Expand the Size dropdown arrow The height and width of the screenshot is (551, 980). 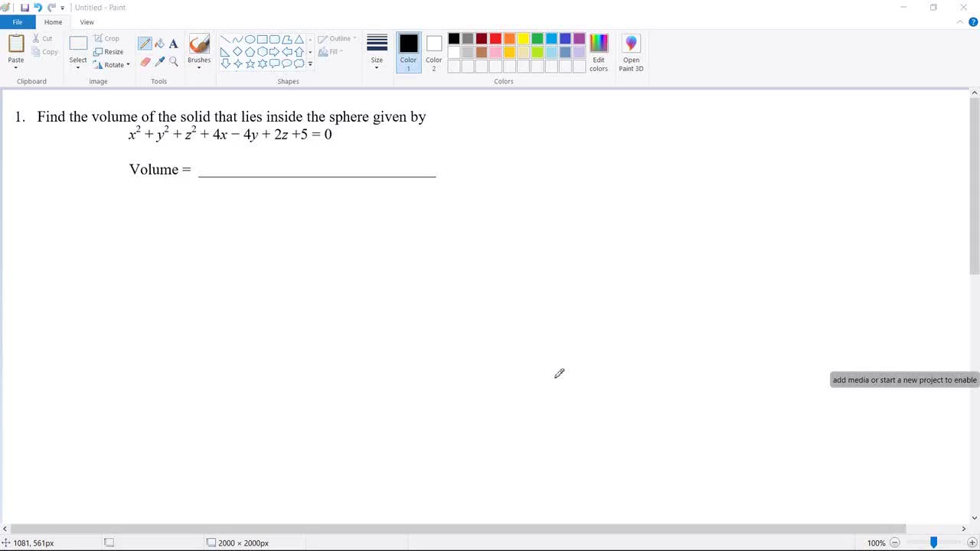pyautogui.click(x=377, y=67)
